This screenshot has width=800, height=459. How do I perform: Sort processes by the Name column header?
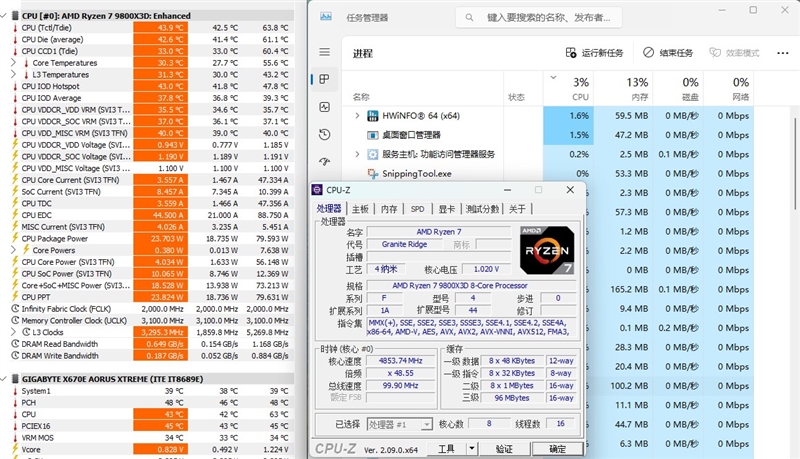pyautogui.click(x=423, y=89)
